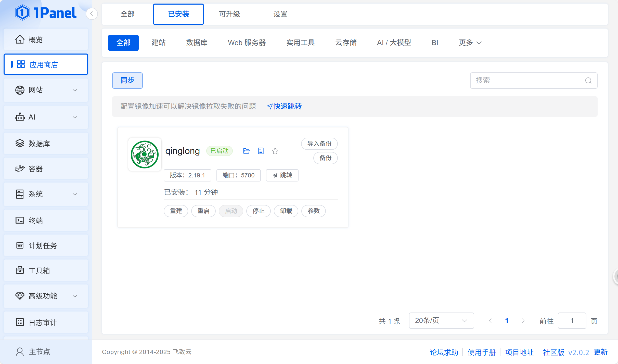Image resolution: width=618 pixels, height=364 pixels.
Task: Filter apps by BI category
Action: 435,43
